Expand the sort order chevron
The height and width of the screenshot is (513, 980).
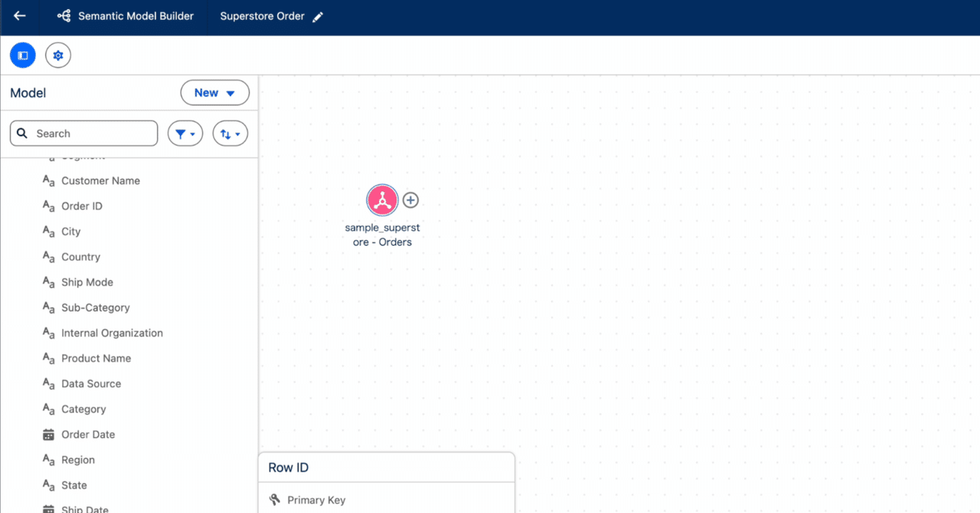click(x=238, y=133)
